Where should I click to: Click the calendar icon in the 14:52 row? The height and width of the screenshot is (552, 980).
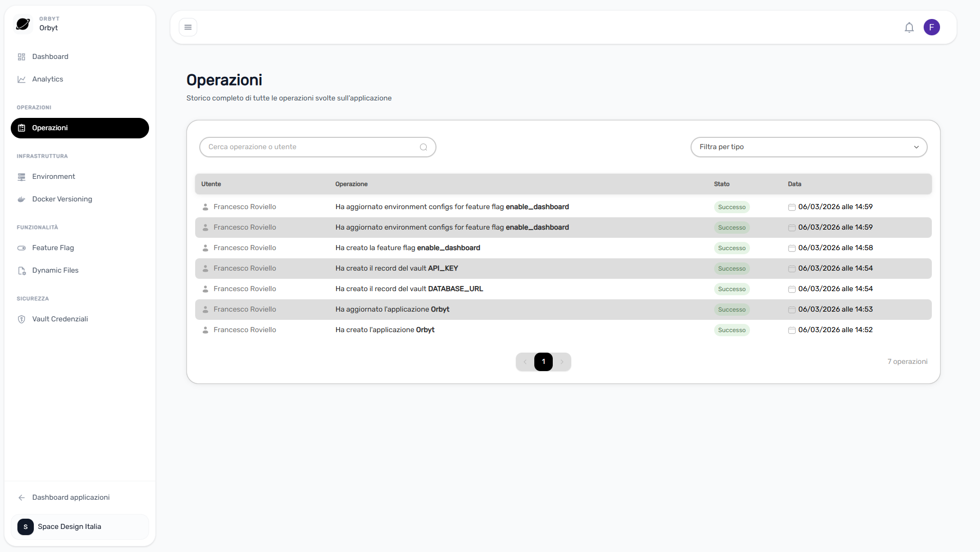pos(791,330)
